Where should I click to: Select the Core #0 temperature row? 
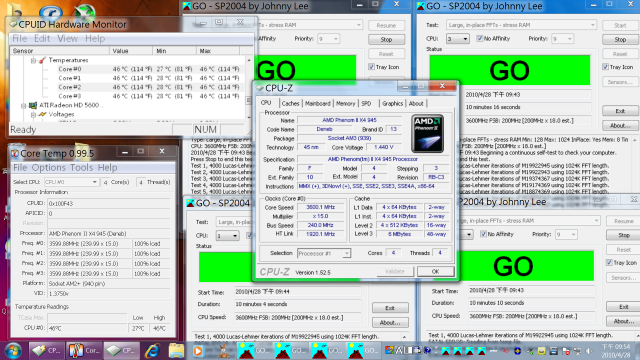[128, 69]
